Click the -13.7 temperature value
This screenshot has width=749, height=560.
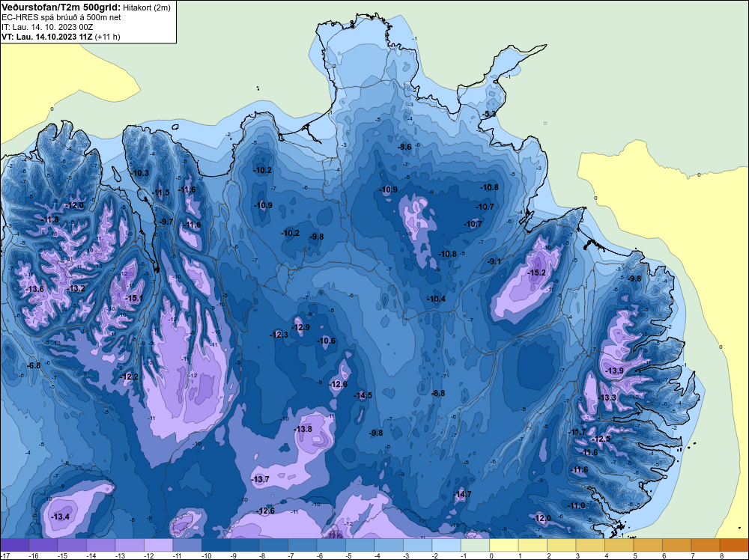[261, 479]
